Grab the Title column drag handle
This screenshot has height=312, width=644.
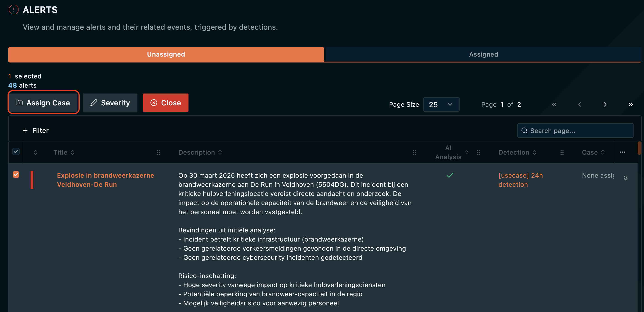pyautogui.click(x=158, y=152)
